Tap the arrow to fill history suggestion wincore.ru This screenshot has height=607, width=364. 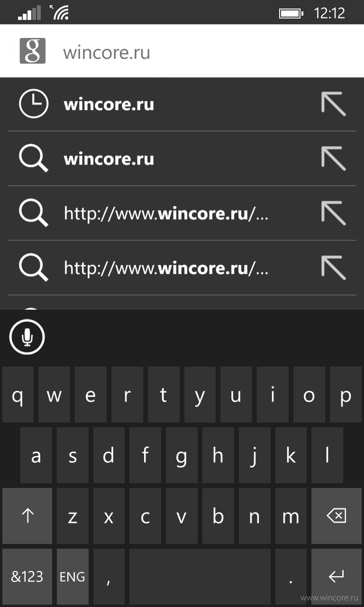(333, 104)
